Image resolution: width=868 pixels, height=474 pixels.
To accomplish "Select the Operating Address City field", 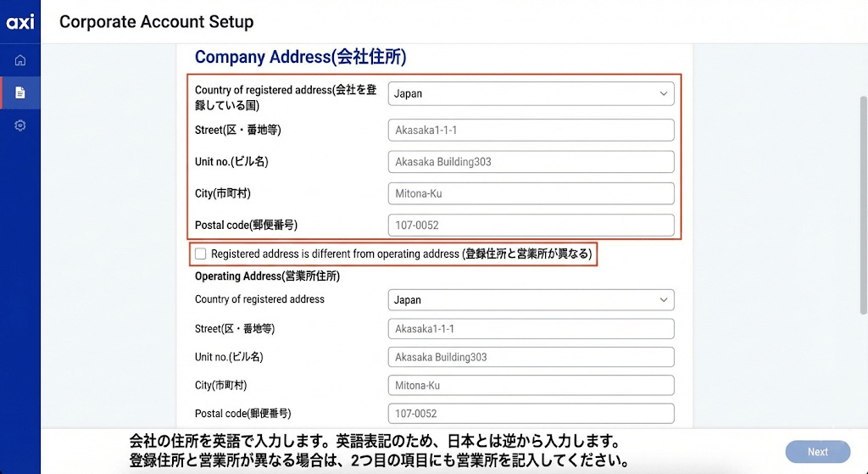I will tap(531, 386).
